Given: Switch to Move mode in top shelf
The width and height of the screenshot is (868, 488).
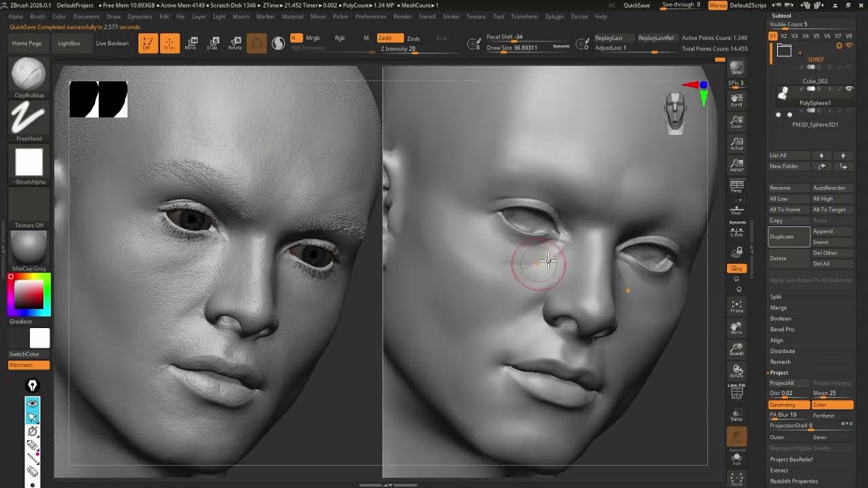Looking at the screenshot, I should pos(191,43).
